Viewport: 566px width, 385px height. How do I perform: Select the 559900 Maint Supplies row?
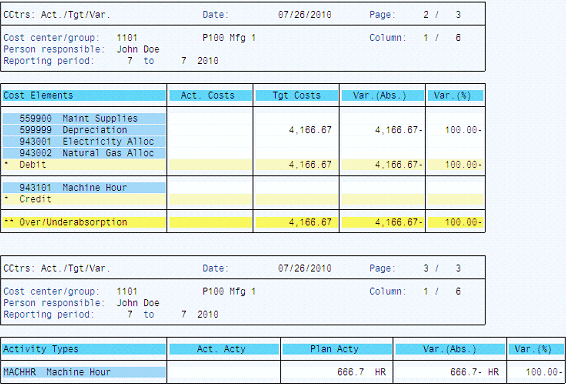(x=84, y=118)
